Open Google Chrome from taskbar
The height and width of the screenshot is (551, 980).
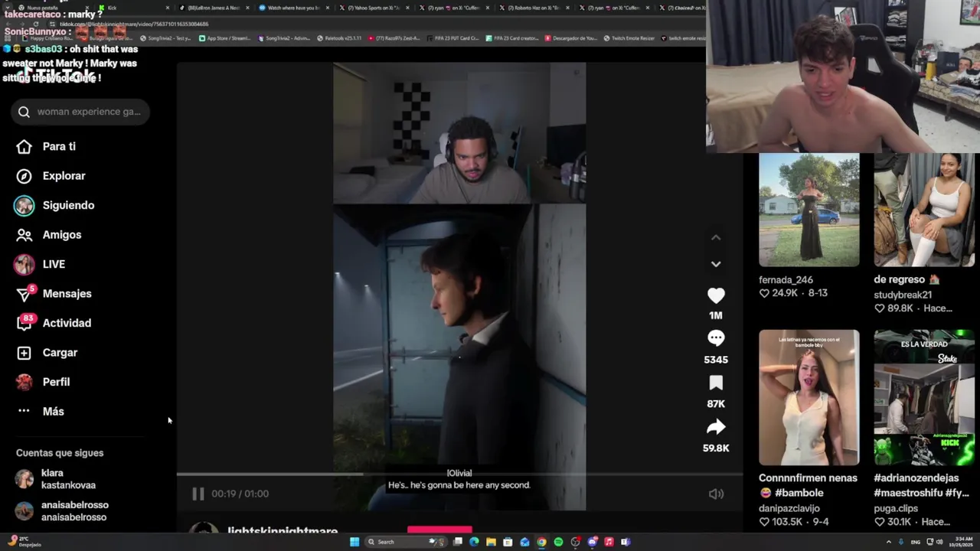pyautogui.click(x=541, y=542)
